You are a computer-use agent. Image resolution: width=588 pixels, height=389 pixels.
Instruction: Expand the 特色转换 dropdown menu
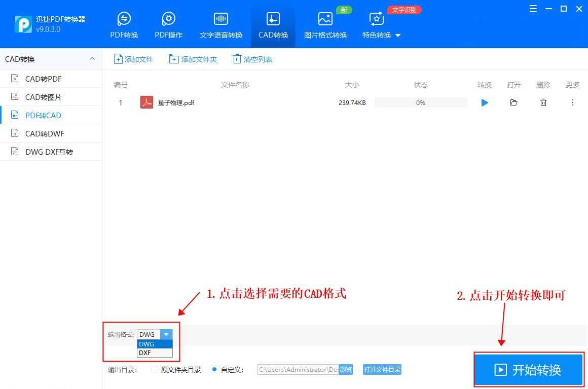coord(397,36)
